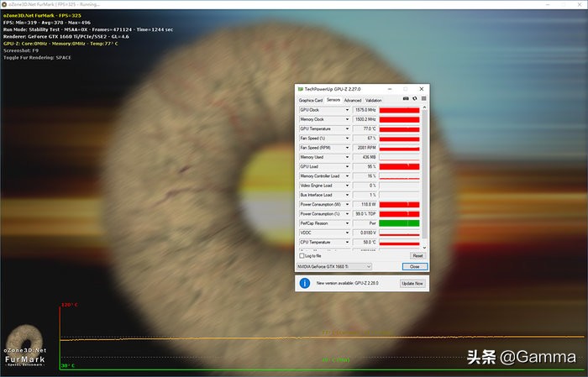Viewport: 588px width, 377px height.
Task: Open the NVIDIA GeForce GTX 1660 Ti selector
Action: point(334,266)
